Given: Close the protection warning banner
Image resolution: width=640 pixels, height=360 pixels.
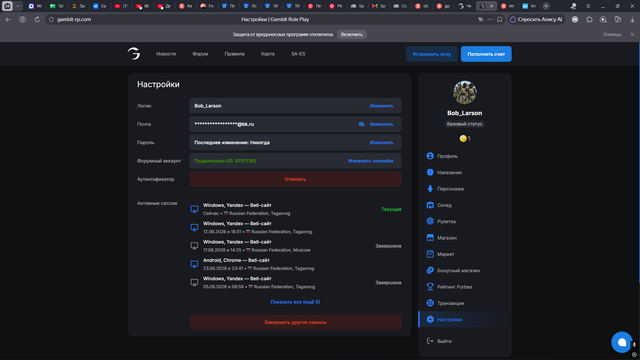Looking at the screenshot, I should [632, 34].
